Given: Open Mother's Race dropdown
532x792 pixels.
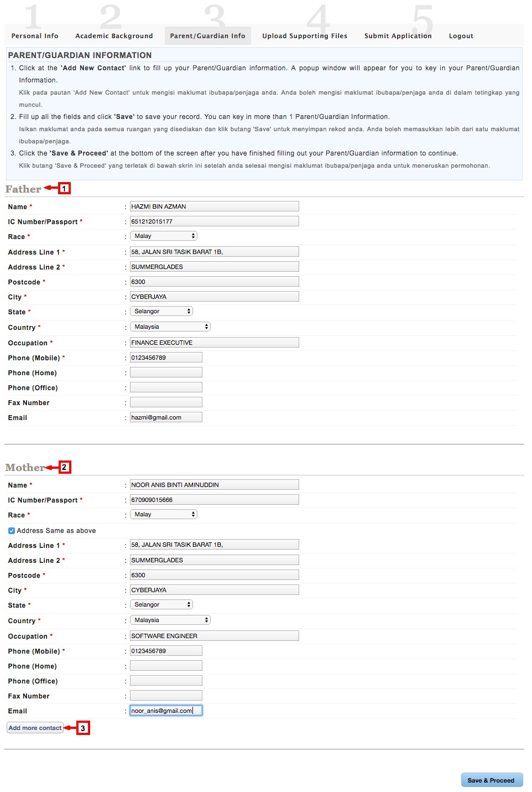Looking at the screenshot, I should (164, 515).
